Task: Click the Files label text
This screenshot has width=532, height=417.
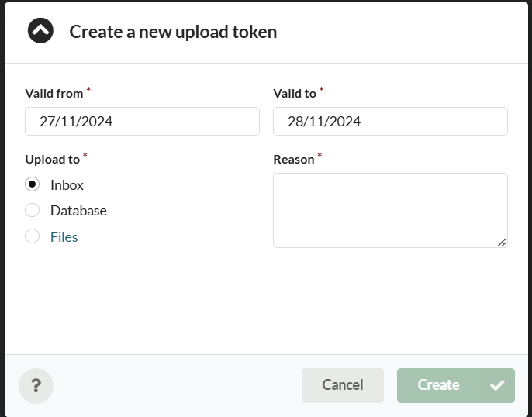Action: [x=64, y=237]
